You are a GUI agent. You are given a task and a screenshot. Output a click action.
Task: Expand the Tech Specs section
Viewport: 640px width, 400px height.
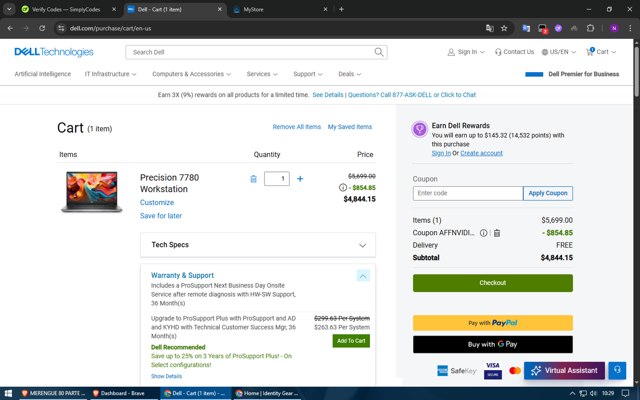tap(258, 245)
